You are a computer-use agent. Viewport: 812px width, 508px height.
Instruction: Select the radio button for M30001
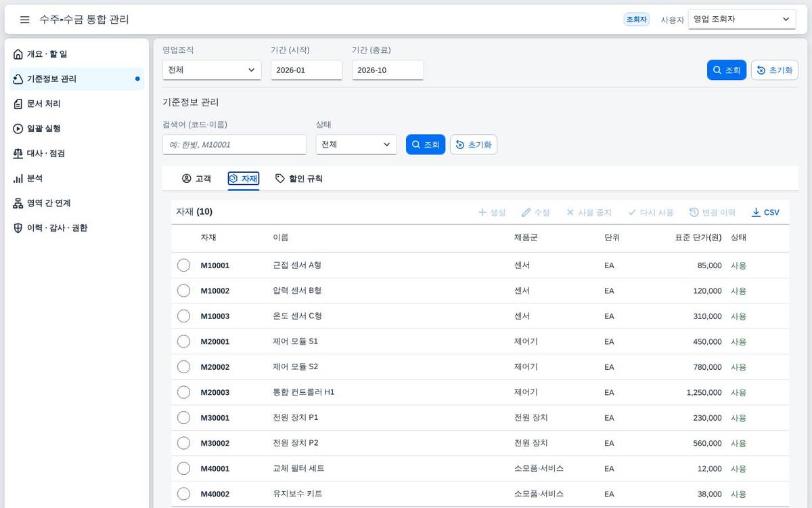pyautogui.click(x=183, y=417)
